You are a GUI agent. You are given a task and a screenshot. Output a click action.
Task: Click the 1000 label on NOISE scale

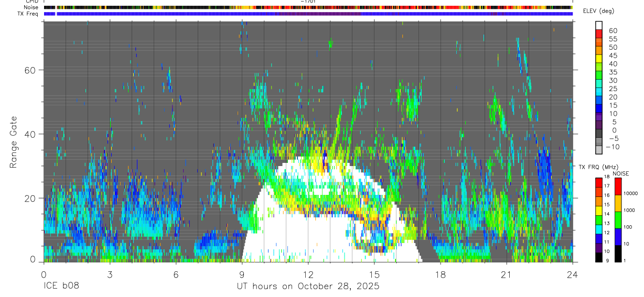(630, 210)
